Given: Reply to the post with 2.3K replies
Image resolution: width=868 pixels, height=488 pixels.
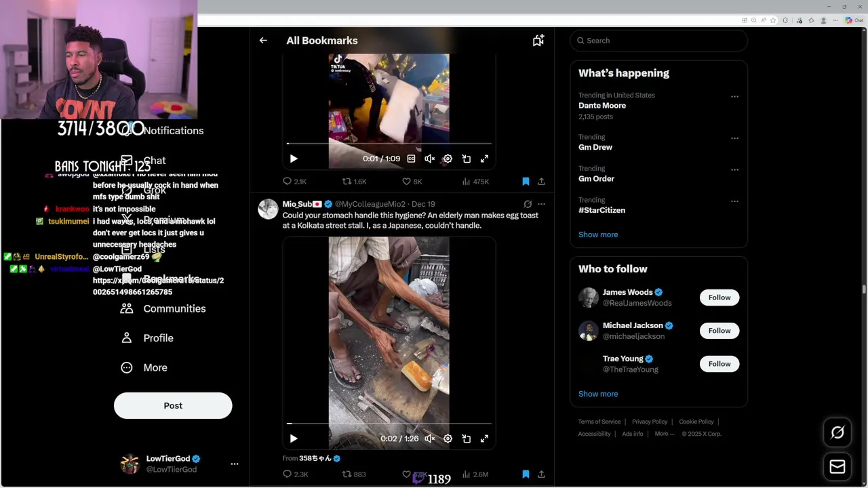Looking at the screenshot, I should click(295, 474).
